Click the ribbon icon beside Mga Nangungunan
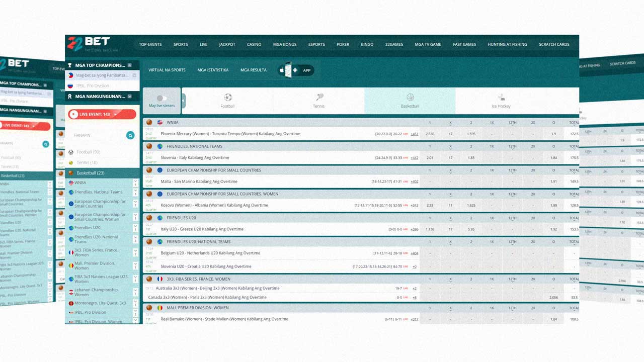The image size is (644, 362). click(70, 96)
